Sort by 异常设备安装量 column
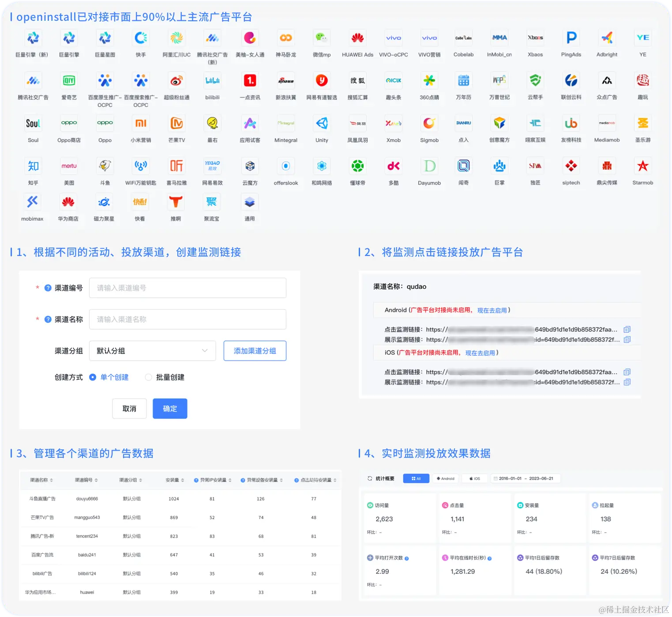The image size is (672, 617). coord(281,480)
